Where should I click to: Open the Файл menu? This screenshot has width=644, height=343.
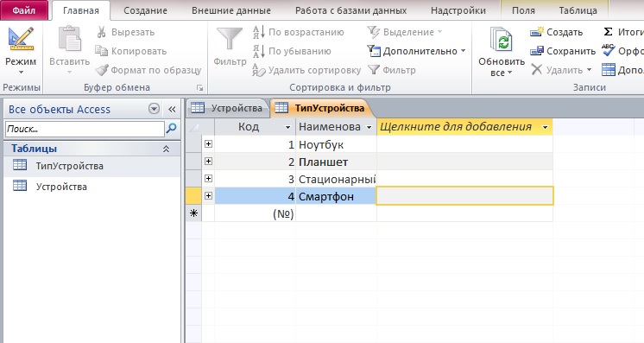click(24, 10)
